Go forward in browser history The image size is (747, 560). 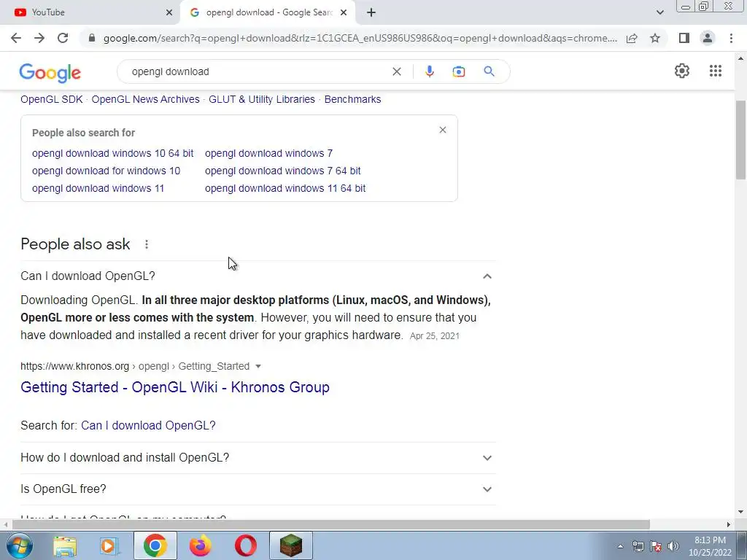point(39,38)
